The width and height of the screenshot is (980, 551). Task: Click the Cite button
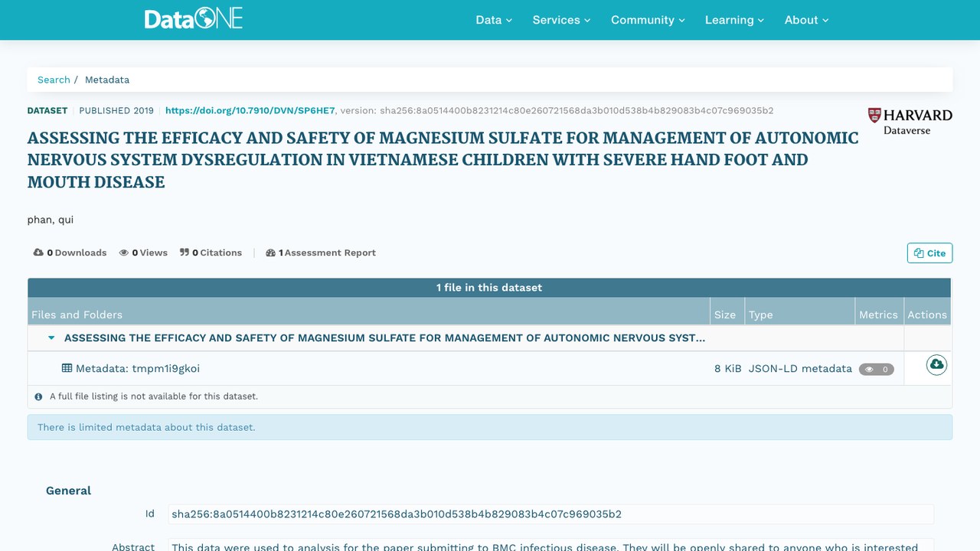(x=929, y=253)
